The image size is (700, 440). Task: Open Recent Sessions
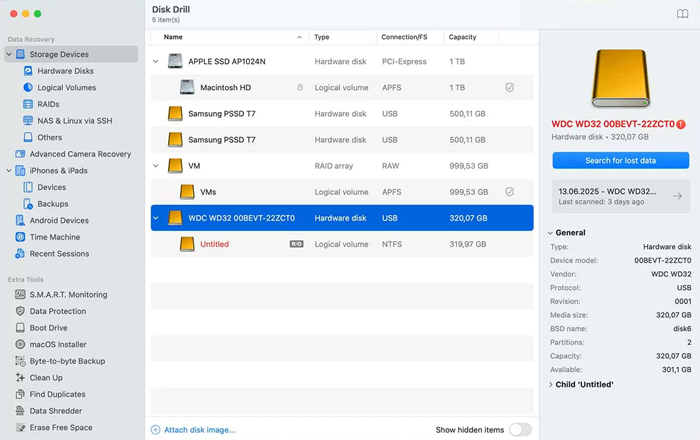tap(59, 253)
